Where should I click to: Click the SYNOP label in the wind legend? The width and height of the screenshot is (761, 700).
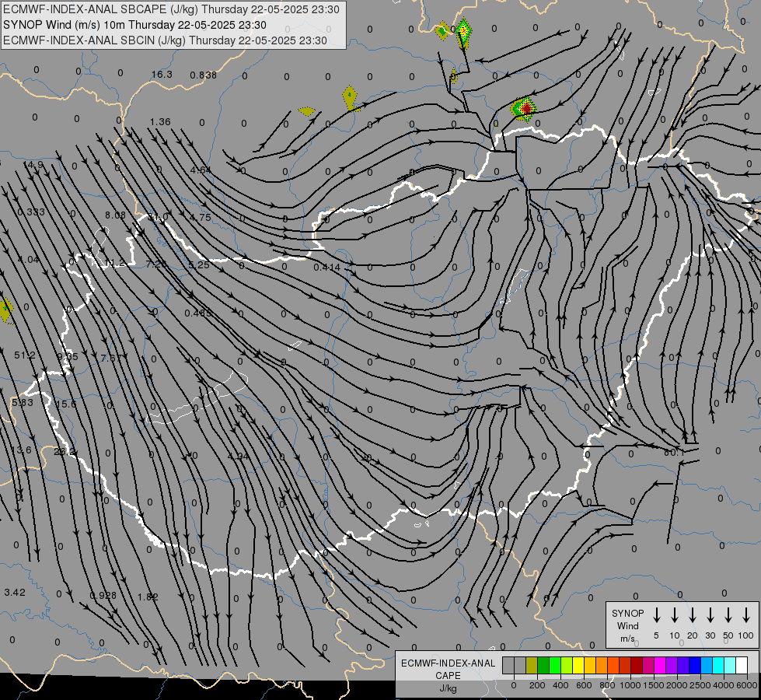point(627,613)
